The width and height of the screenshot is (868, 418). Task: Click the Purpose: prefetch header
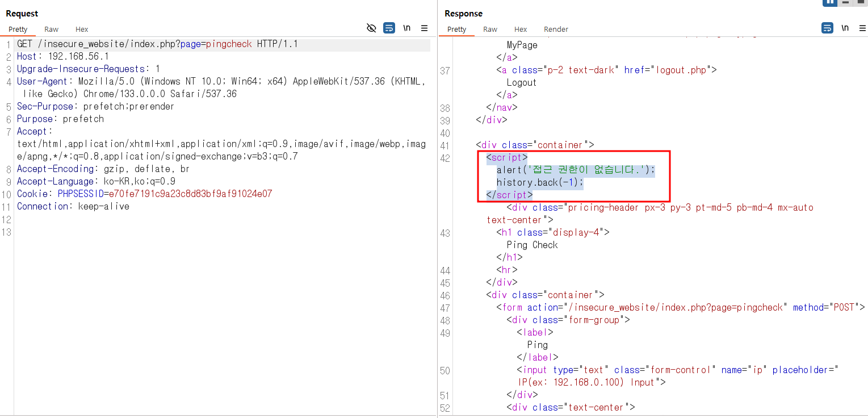[x=61, y=119]
